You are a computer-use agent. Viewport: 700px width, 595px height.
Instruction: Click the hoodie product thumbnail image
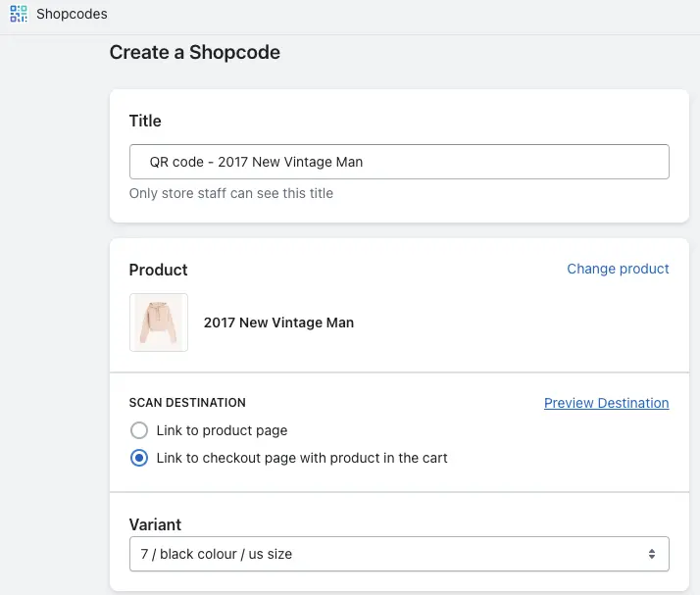pos(159,322)
